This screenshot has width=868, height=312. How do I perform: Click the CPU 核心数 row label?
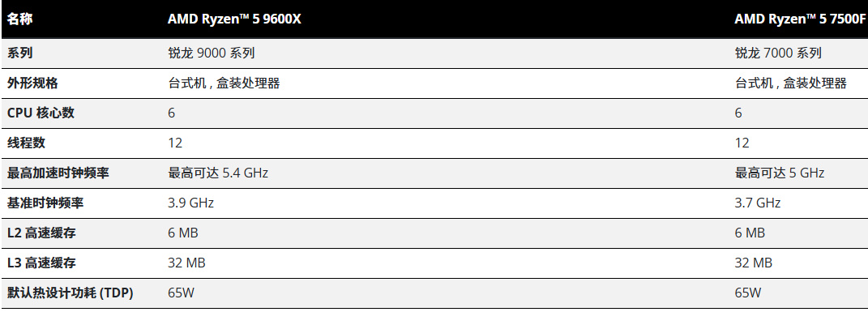point(41,113)
